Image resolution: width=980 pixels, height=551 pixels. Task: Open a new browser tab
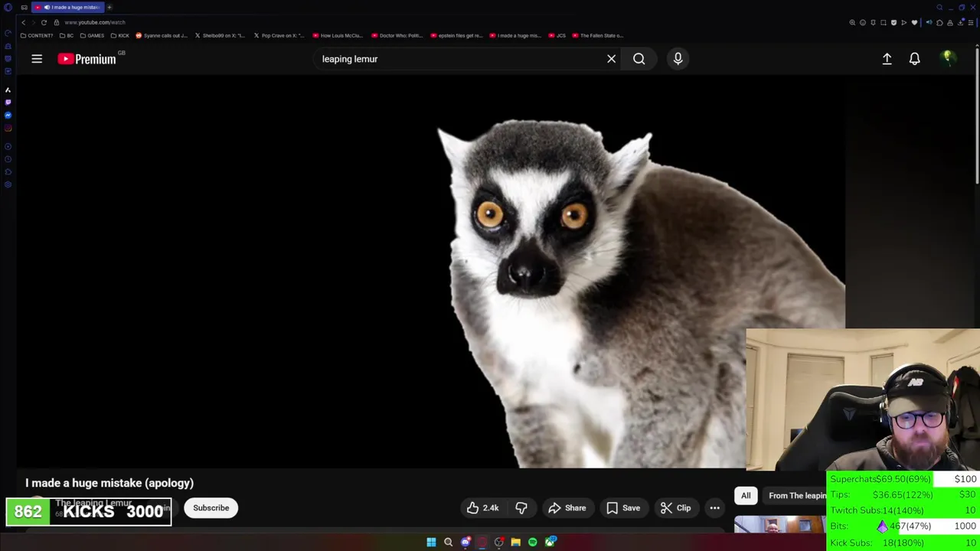[109, 7]
